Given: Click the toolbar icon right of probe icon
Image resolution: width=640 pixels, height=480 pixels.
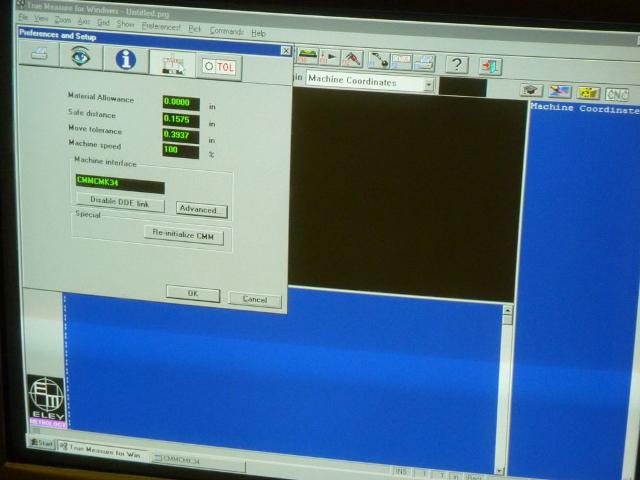Looking at the screenshot, I should 401,62.
